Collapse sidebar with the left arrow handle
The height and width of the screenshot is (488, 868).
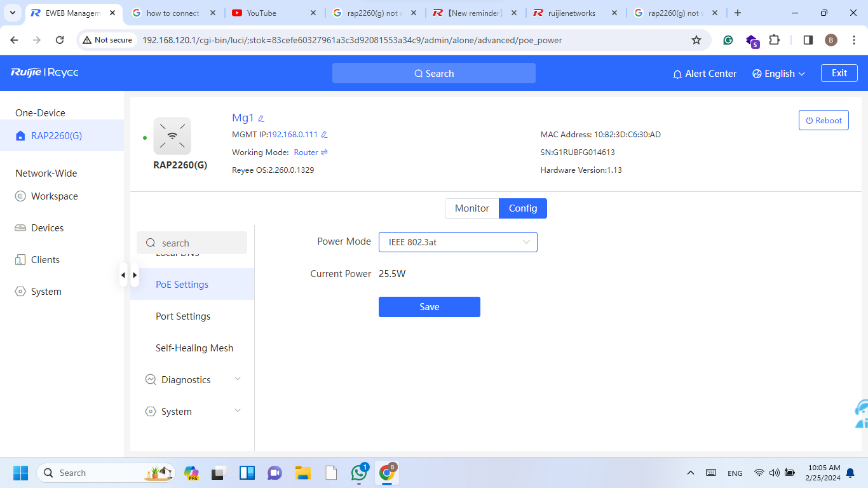(x=123, y=275)
